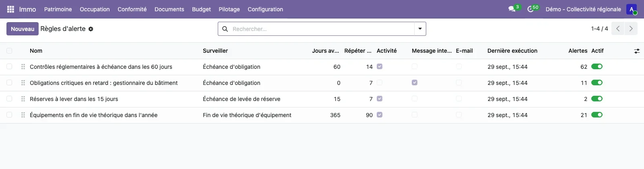
Task: Toggle Activité checkbox for Réserves à lever
Action: 380,99
